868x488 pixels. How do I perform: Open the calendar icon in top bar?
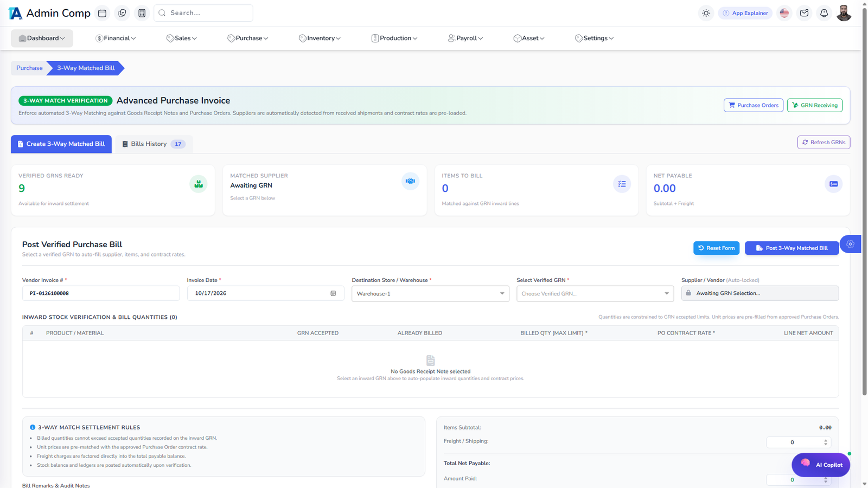coord(102,13)
